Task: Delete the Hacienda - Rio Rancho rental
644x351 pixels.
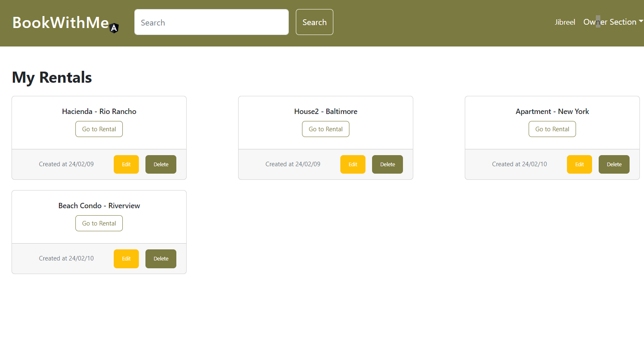Action: coord(161,165)
